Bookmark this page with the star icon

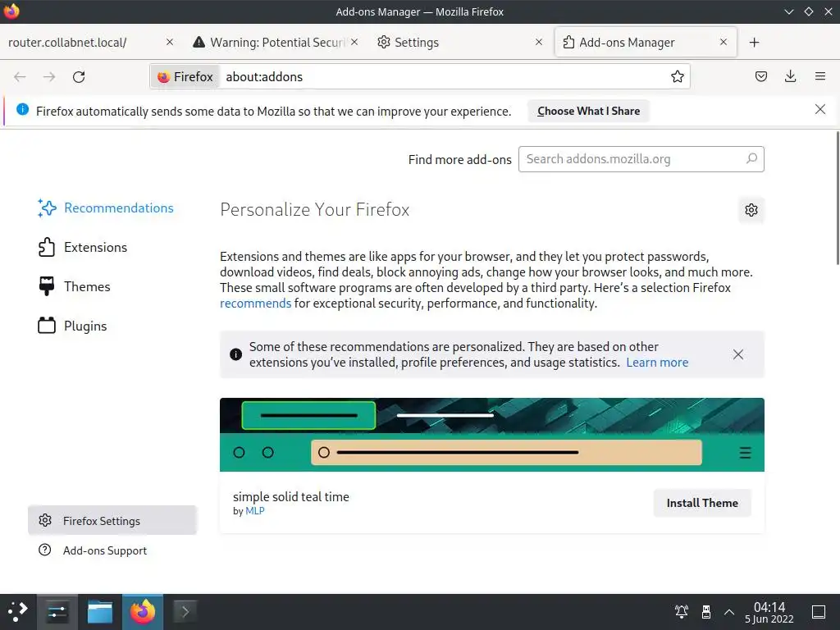pyautogui.click(x=677, y=76)
